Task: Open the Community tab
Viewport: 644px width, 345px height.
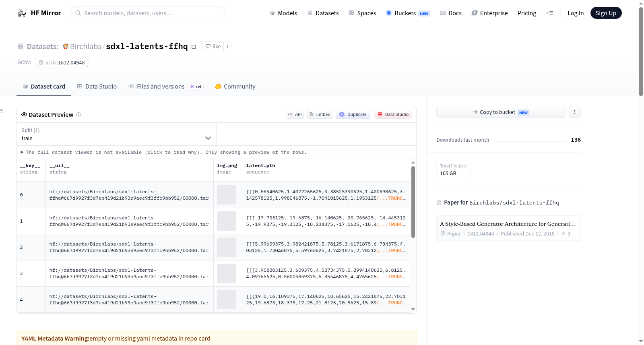Action: (235, 87)
